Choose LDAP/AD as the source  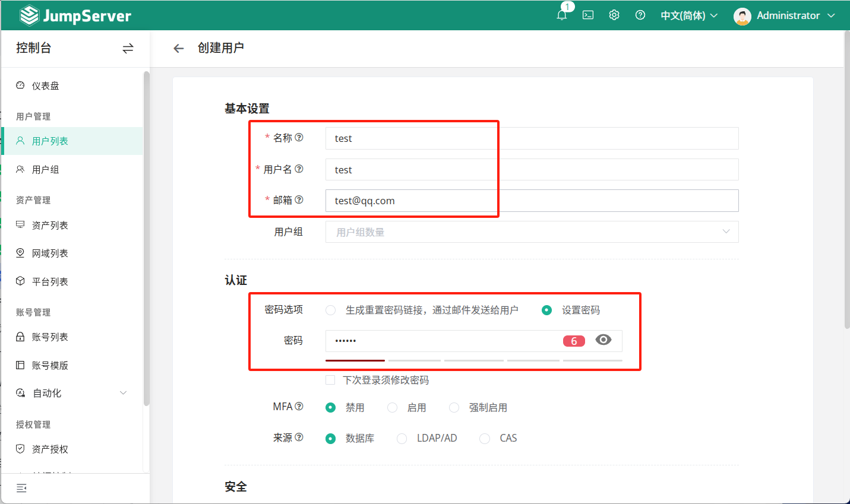click(x=402, y=438)
